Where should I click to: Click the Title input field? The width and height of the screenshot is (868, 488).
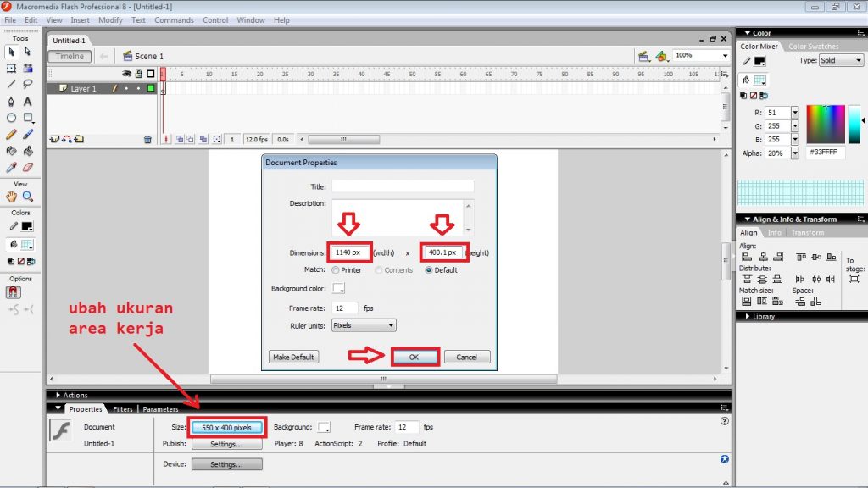click(403, 186)
